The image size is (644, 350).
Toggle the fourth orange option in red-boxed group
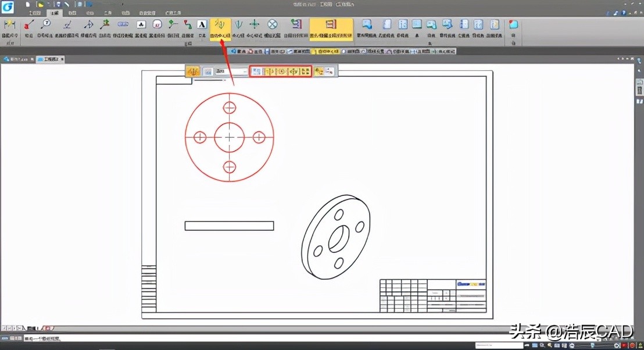pyautogui.click(x=294, y=72)
